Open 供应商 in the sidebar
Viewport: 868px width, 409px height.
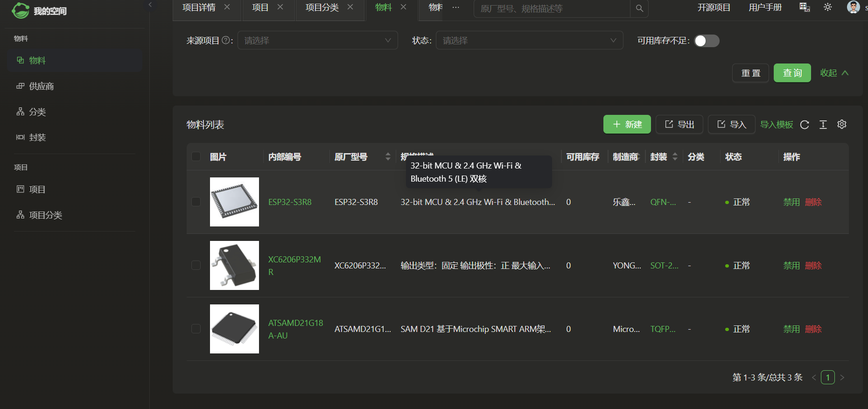click(x=75, y=86)
